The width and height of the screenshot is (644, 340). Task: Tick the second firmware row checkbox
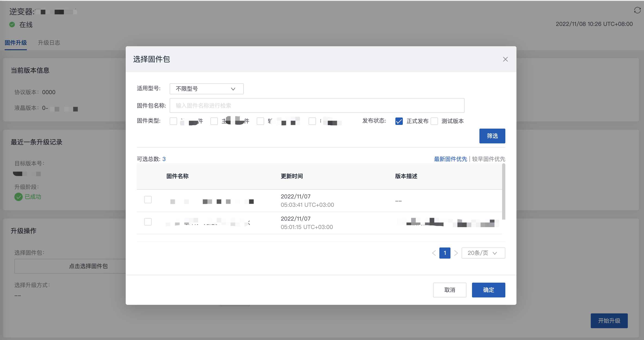coord(148,222)
